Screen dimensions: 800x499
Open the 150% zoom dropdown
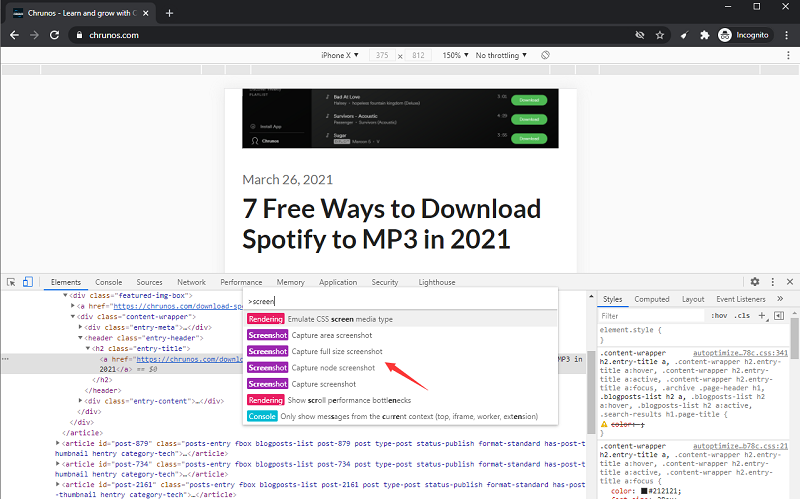[x=455, y=55]
